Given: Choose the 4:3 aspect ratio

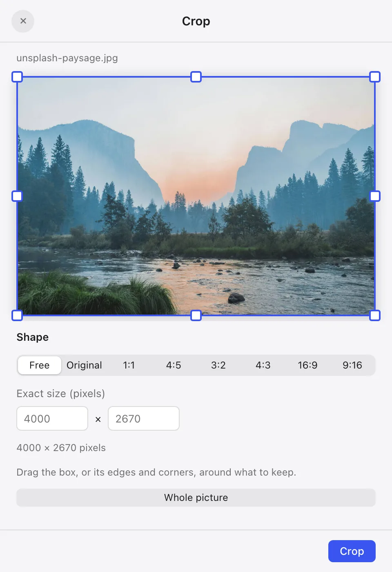Looking at the screenshot, I should (263, 365).
